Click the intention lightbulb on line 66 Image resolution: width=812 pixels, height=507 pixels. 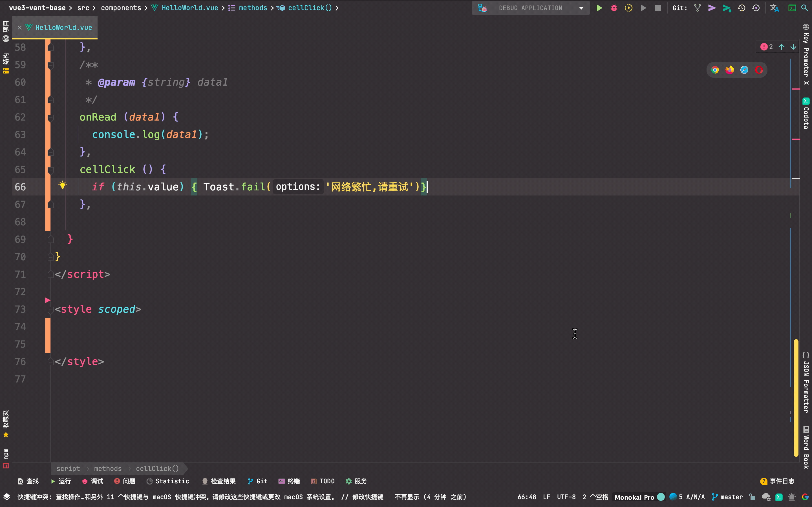[63, 185]
